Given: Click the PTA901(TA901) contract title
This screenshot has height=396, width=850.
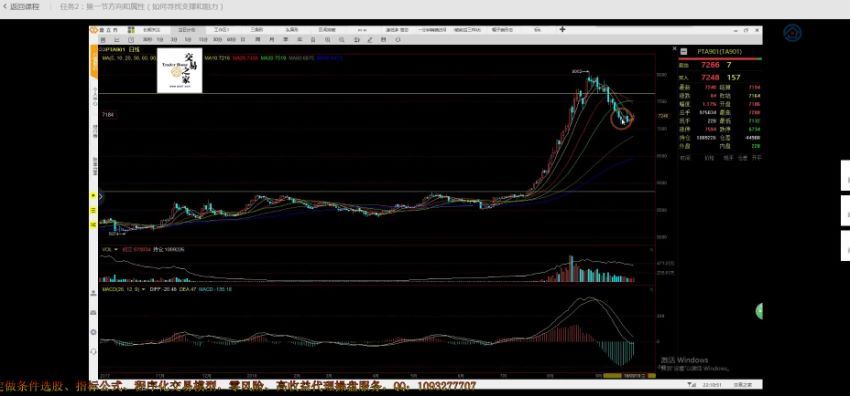Looking at the screenshot, I should coord(719,51).
